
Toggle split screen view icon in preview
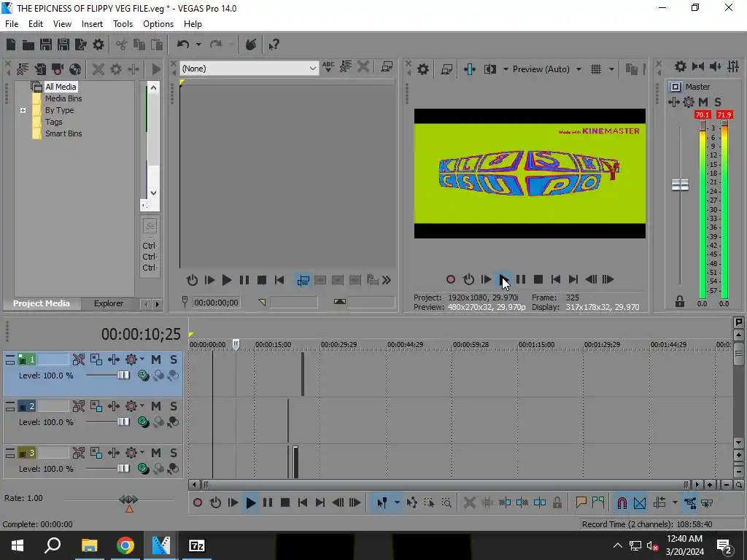(x=490, y=69)
